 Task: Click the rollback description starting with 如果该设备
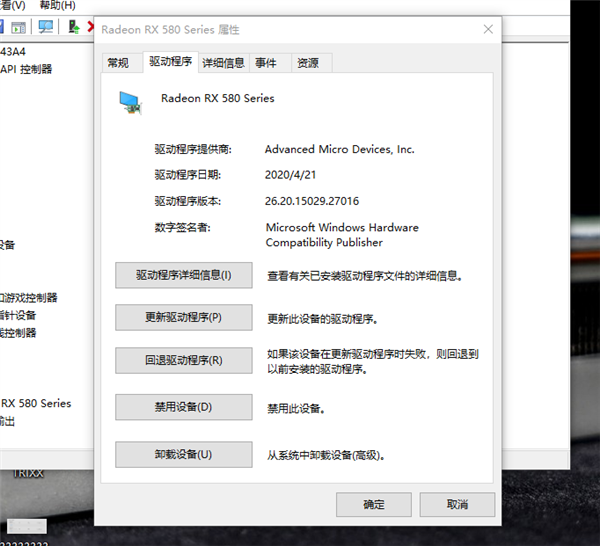point(373,361)
